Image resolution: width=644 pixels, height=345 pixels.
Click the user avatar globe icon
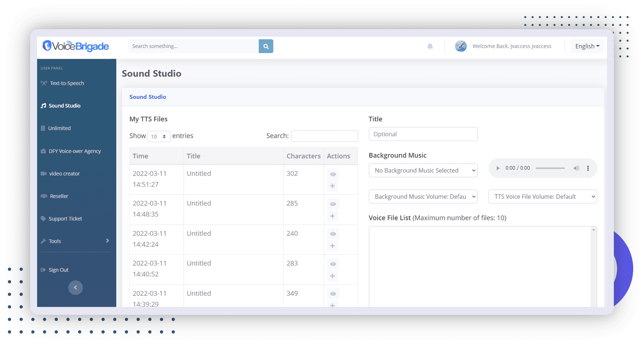pos(461,46)
